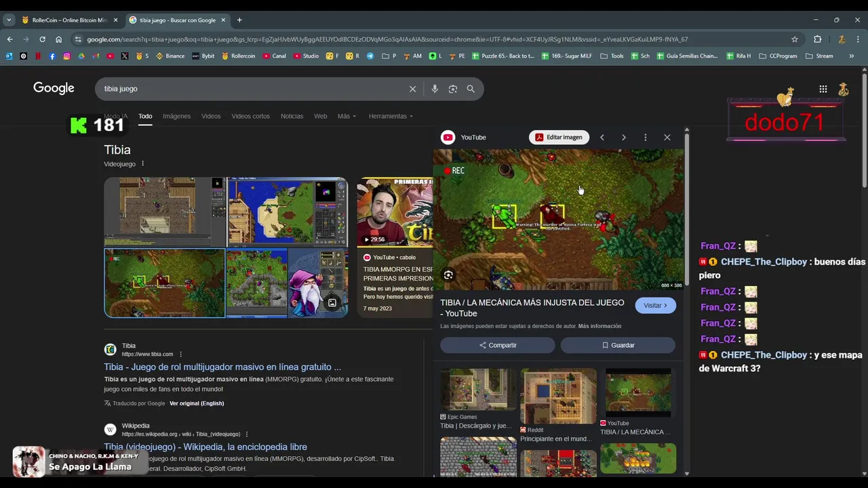Open the Tools bookmark folder

tap(612, 56)
